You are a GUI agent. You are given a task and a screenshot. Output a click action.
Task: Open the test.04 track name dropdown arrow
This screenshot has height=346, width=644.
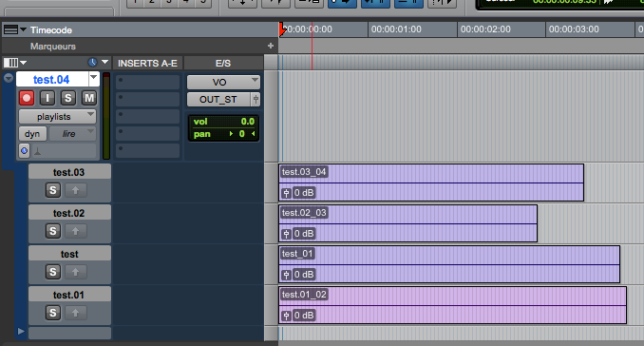click(94, 78)
